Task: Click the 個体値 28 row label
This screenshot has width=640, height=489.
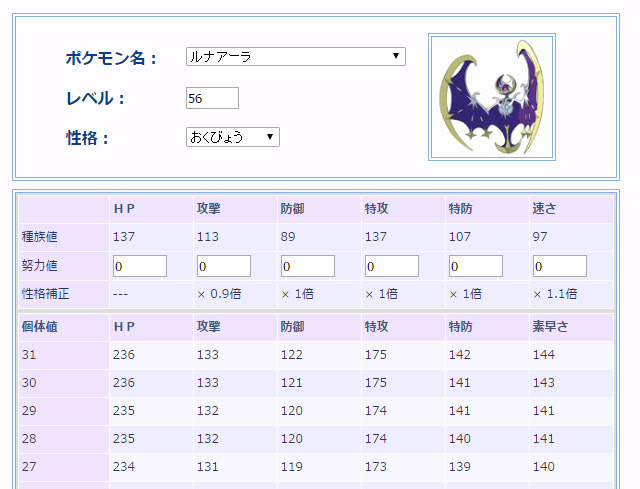Action: (29, 438)
